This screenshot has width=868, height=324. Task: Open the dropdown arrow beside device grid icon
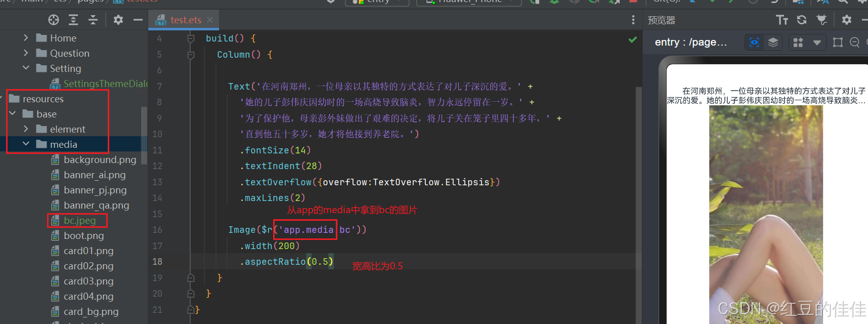tap(817, 43)
